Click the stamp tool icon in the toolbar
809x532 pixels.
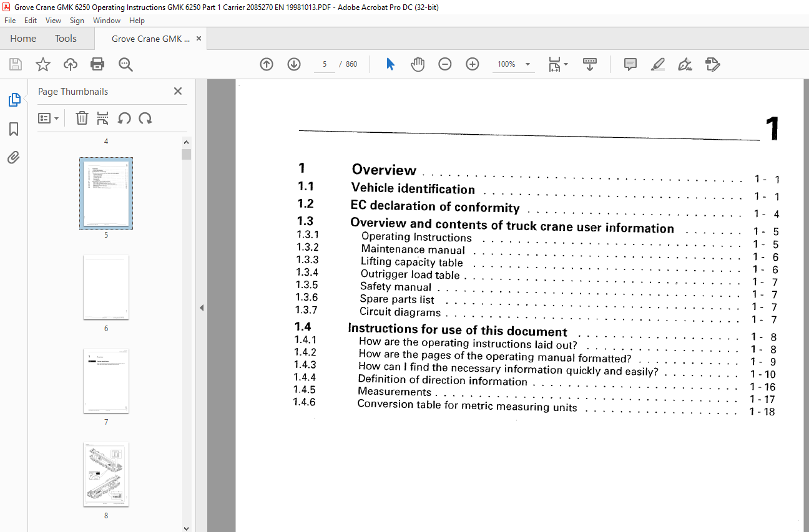tap(712, 64)
